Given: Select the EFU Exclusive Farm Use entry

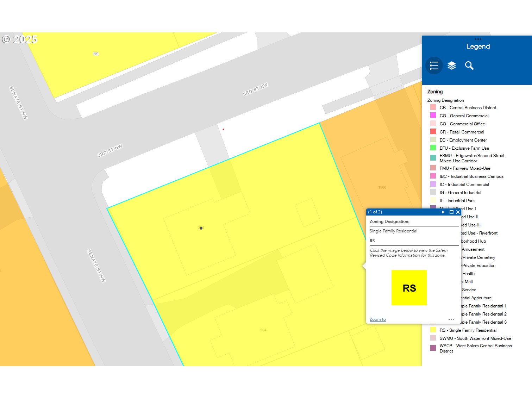Looking at the screenshot, I should pos(464,148).
